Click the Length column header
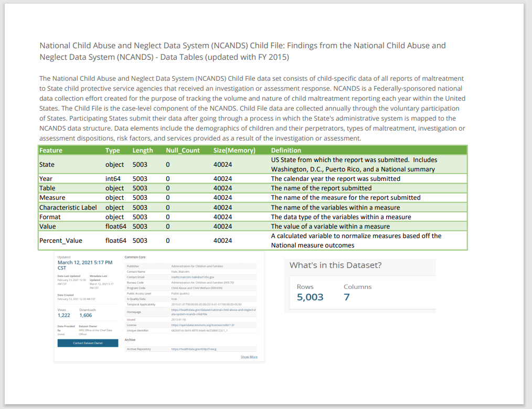The width and height of the screenshot is (532, 409). tap(143, 150)
